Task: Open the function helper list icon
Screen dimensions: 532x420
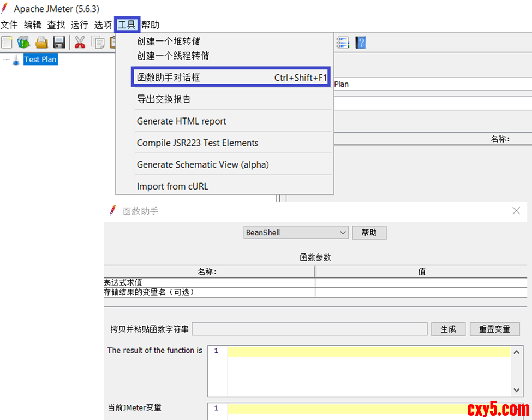Action: point(343,43)
